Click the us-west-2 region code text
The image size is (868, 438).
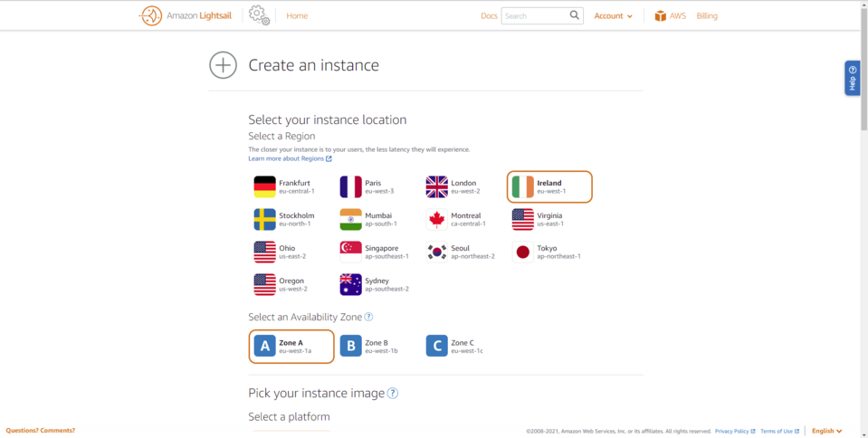pos(293,290)
